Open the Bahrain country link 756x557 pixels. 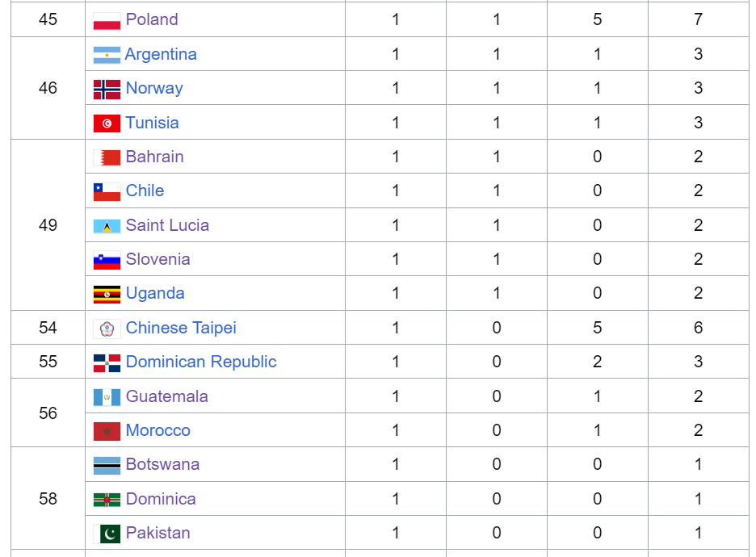[x=154, y=157]
